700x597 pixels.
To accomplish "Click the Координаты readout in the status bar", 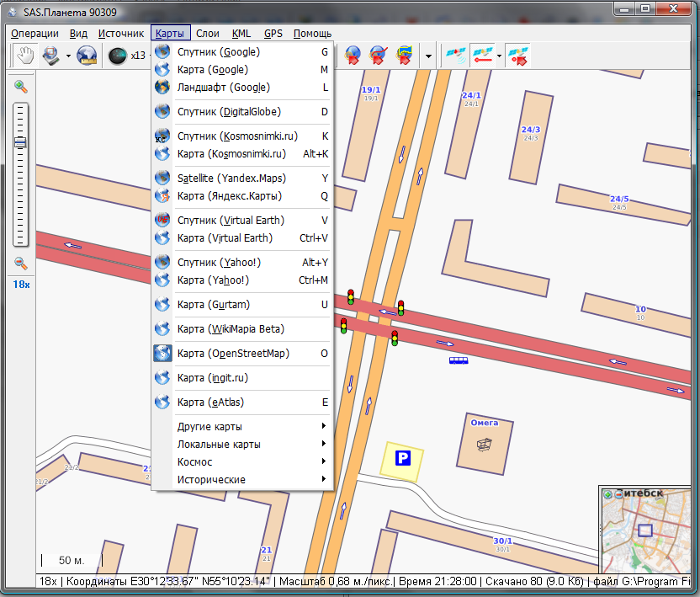I will pyautogui.click(x=168, y=581).
